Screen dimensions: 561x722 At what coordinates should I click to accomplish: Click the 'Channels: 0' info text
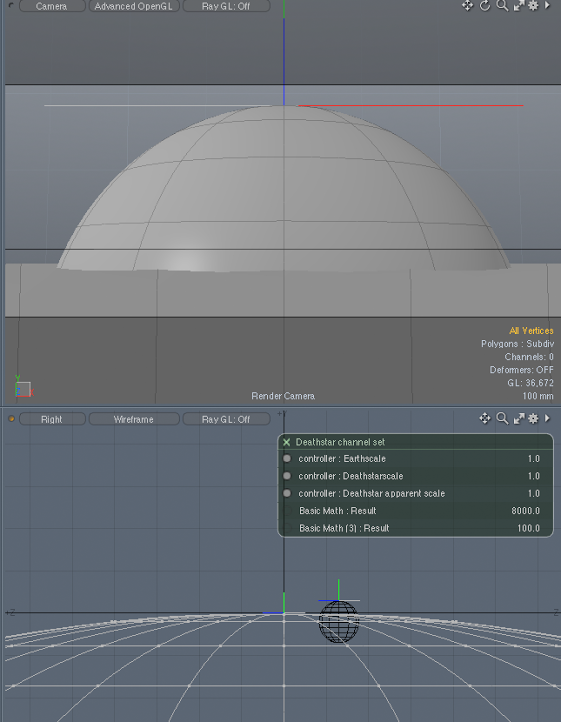[x=529, y=356]
